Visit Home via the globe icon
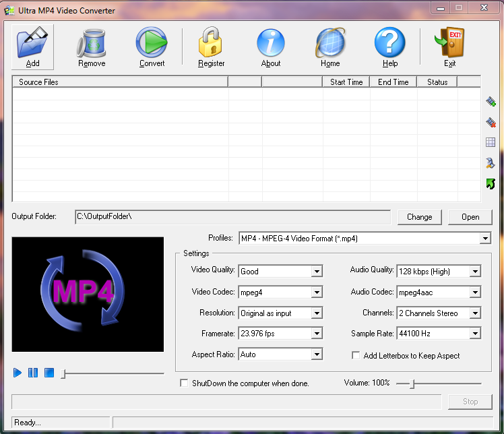The height and width of the screenshot is (434, 504). (x=330, y=47)
